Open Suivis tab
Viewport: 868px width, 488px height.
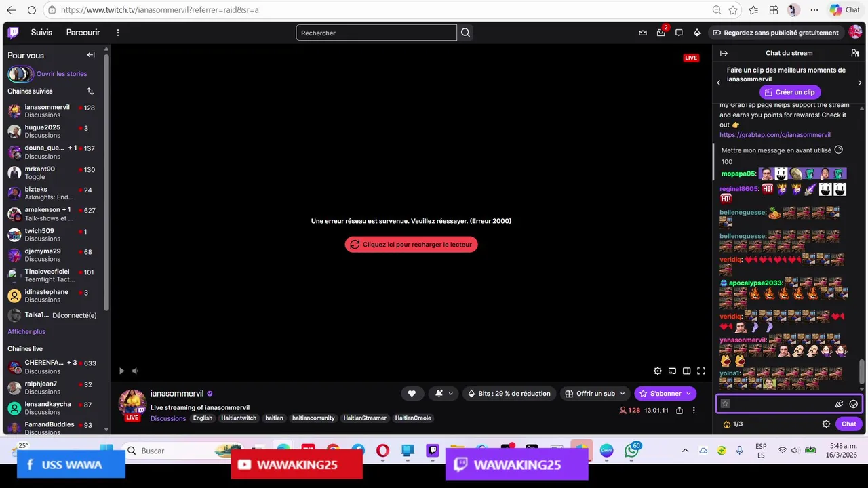point(41,33)
